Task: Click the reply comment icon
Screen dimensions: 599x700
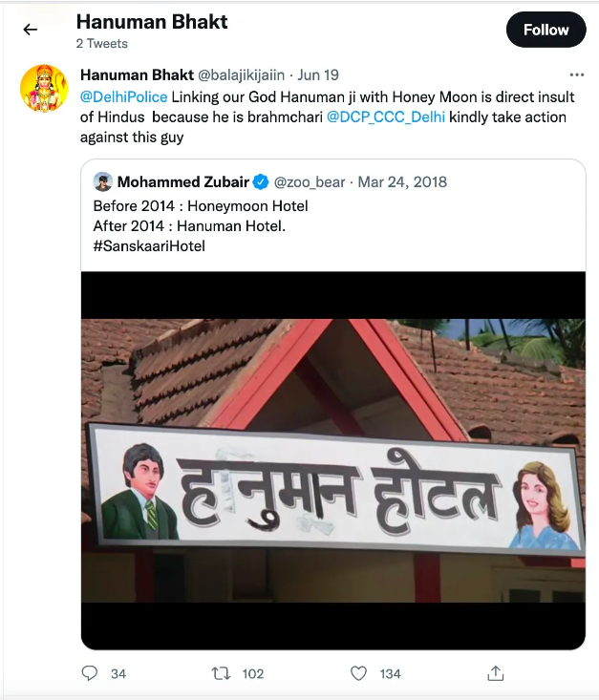Action: pyautogui.click(x=90, y=673)
